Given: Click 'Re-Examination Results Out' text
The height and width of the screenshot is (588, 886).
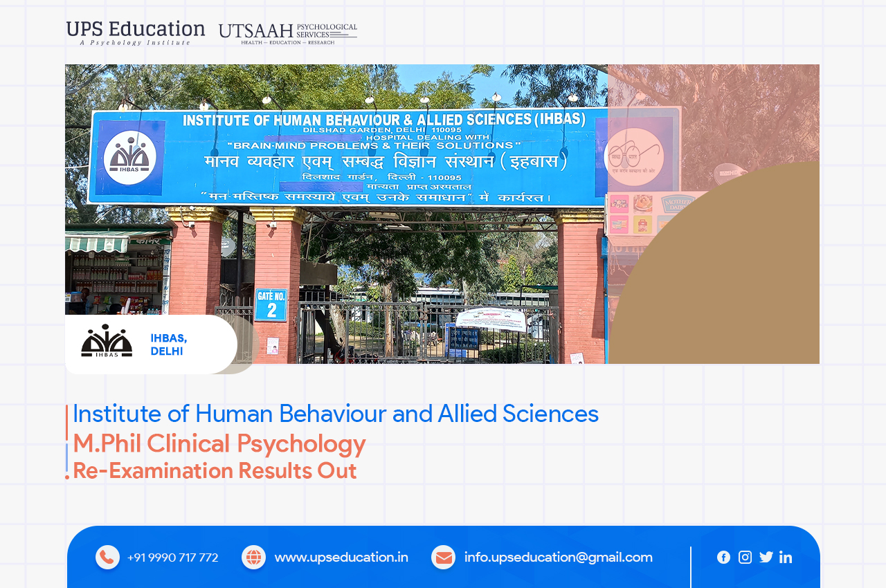Looking at the screenshot, I should (x=215, y=470).
